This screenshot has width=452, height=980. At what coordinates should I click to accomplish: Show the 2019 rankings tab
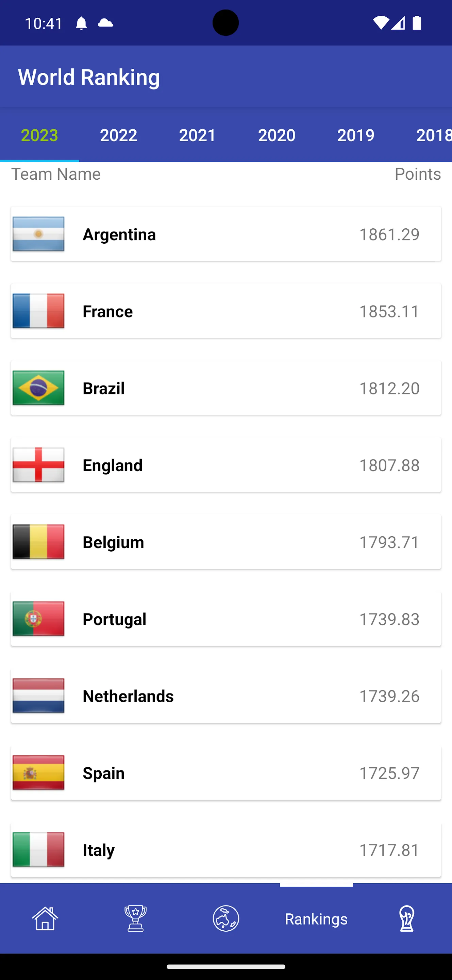tap(356, 135)
